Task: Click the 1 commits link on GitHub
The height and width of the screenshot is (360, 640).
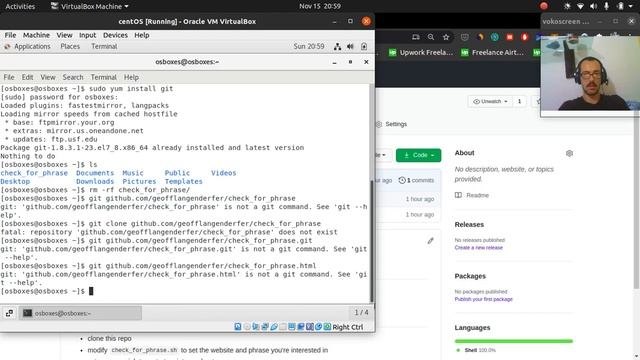Action: [x=416, y=180]
